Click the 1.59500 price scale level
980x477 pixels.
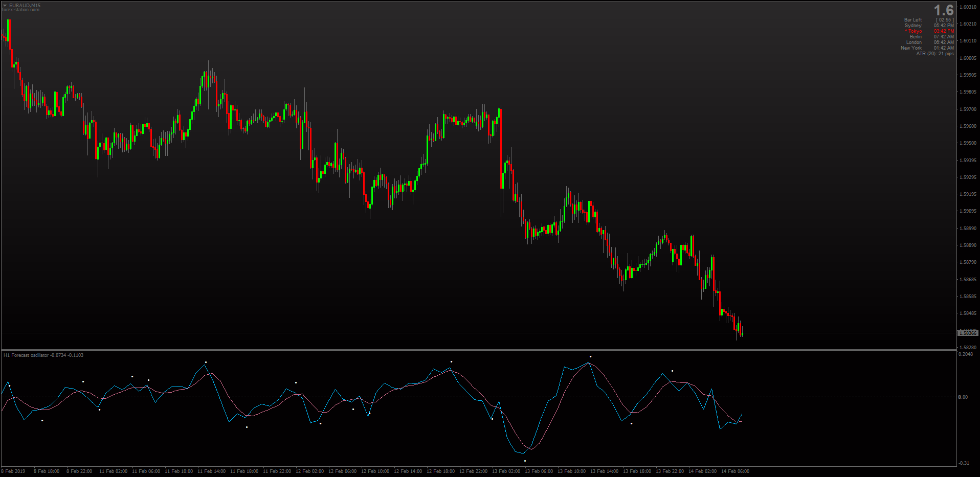pyautogui.click(x=968, y=143)
